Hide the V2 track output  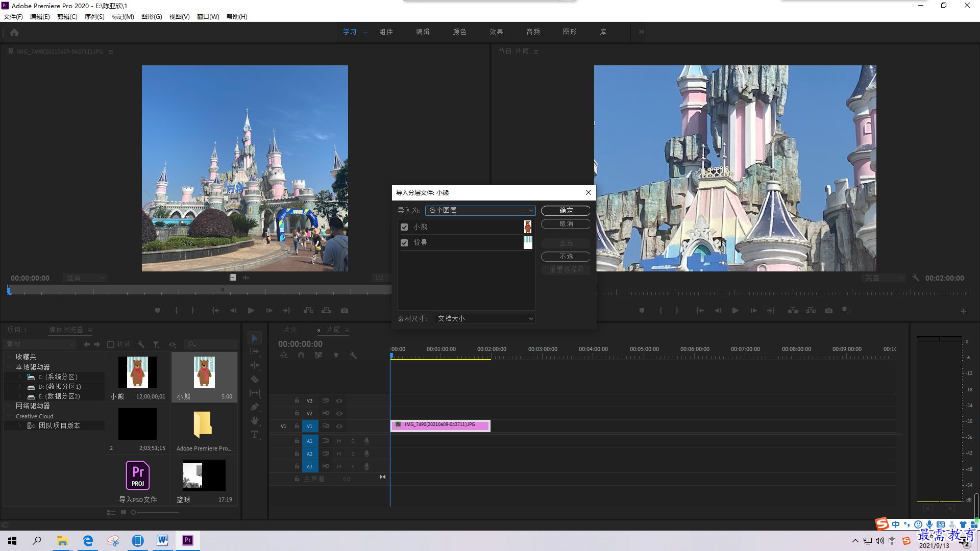339,413
